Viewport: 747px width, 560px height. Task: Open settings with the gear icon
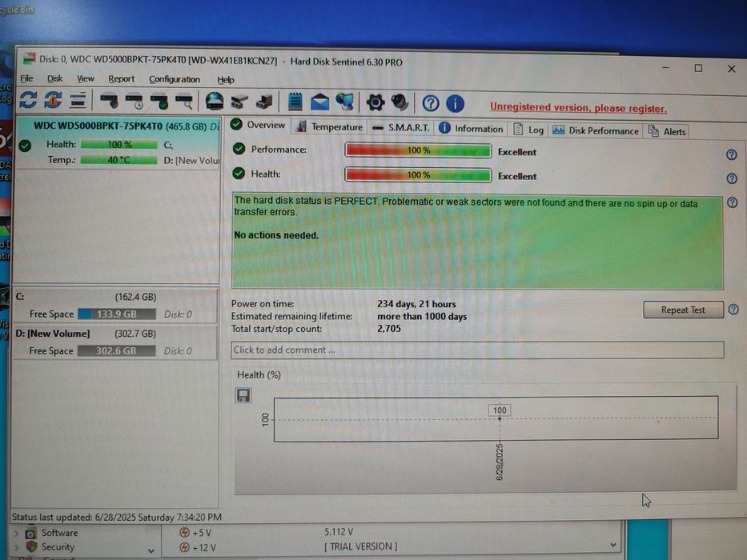point(376,102)
